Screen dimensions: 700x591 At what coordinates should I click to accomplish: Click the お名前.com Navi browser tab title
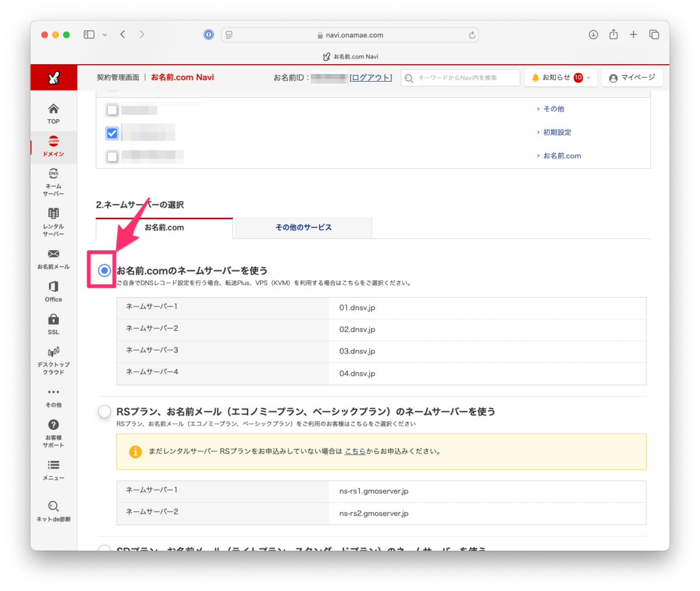click(351, 57)
